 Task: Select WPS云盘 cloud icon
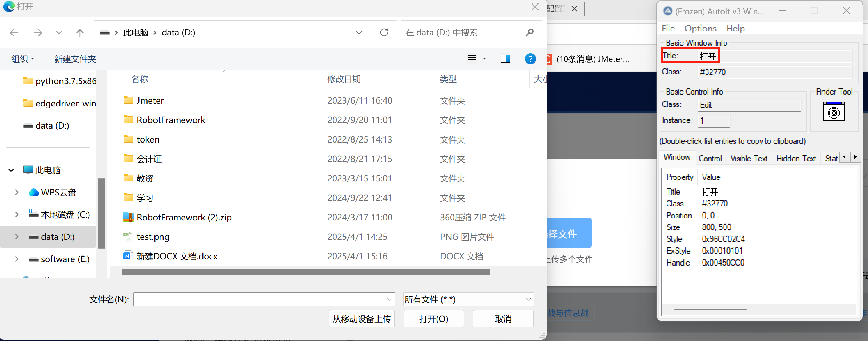(x=33, y=192)
